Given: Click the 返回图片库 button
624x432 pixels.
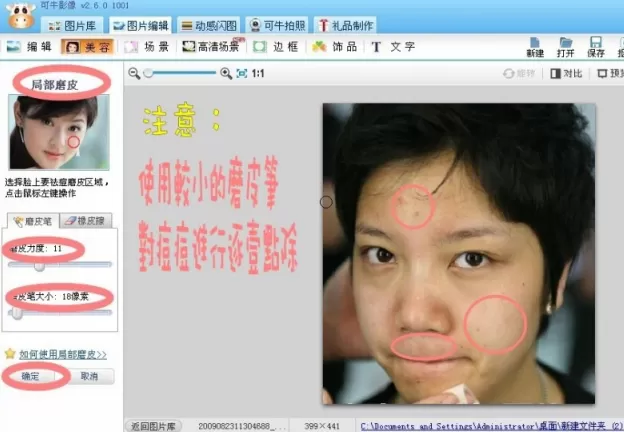Looking at the screenshot, I should pos(153,426).
